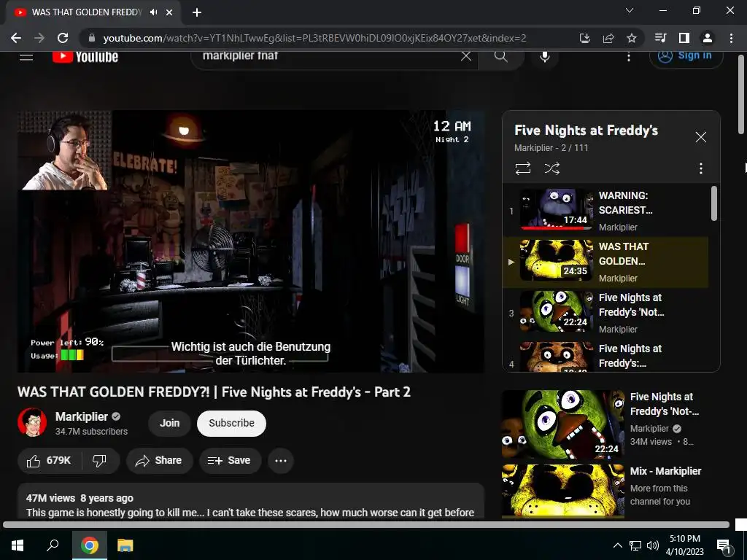This screenshot has height=560, width=747.
Task: Subscribe to Markiplier
Action: pyautogui.click(x=231, y=424)
